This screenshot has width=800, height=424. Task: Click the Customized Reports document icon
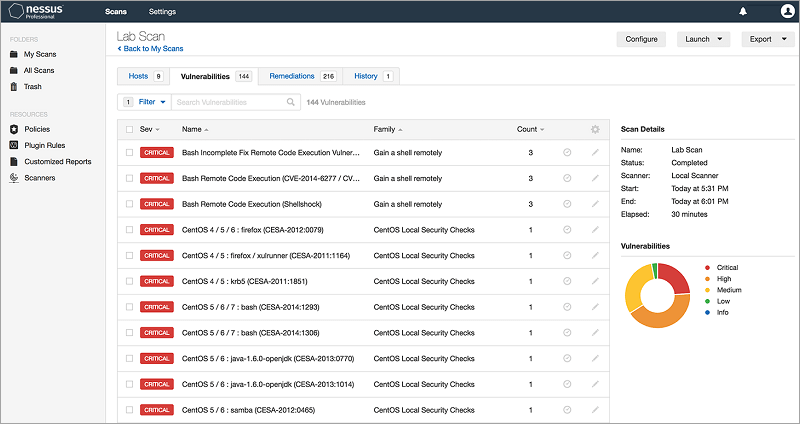(x=14, y=162)
